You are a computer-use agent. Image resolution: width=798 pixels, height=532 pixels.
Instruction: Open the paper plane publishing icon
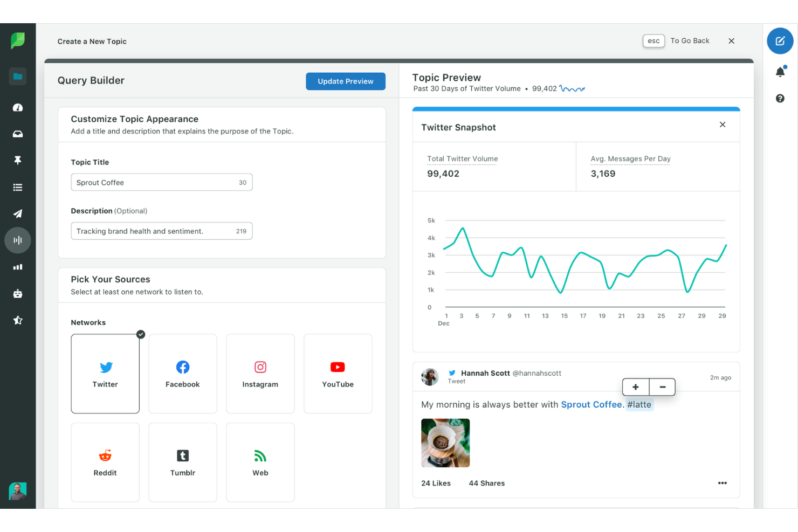[x=18, y=214]
